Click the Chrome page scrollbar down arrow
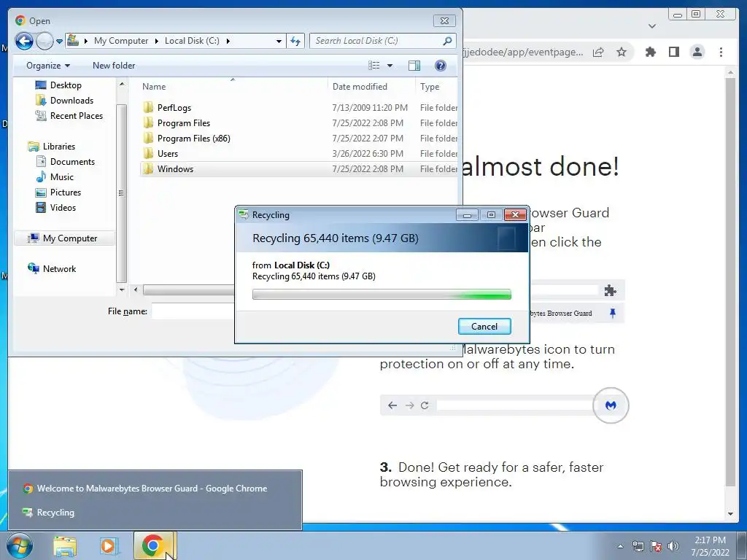Image resolution: width=747 pixels, height=560 pixels. pyautogui.click(x=729, y=514)
